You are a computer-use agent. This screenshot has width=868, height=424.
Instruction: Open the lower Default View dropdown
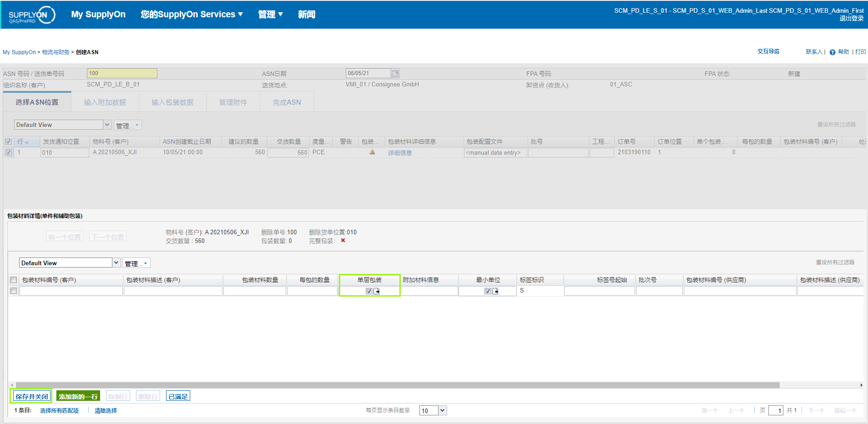tap(116, 262)
